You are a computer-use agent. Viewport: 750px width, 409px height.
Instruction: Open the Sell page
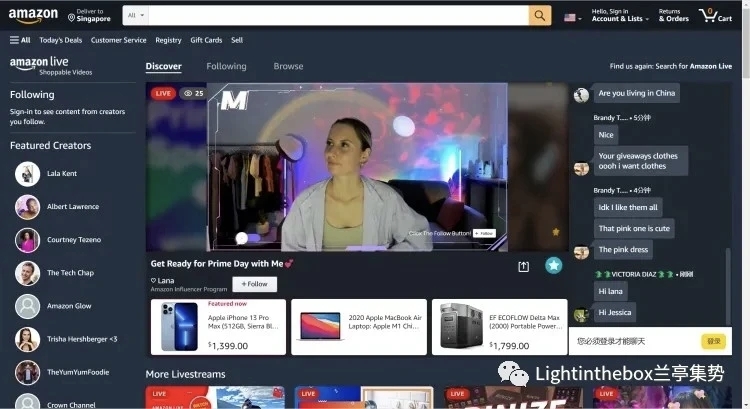pos(237,40)
